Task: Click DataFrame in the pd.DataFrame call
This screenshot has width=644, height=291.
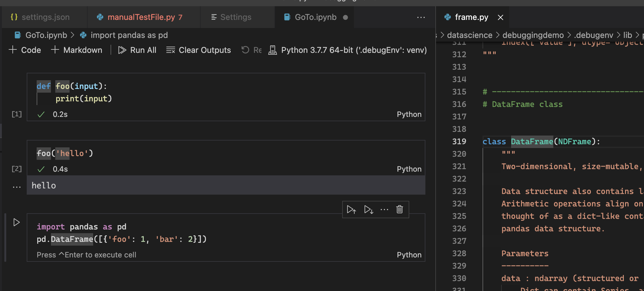Action: pyautogui.click(x=72, y=239)
